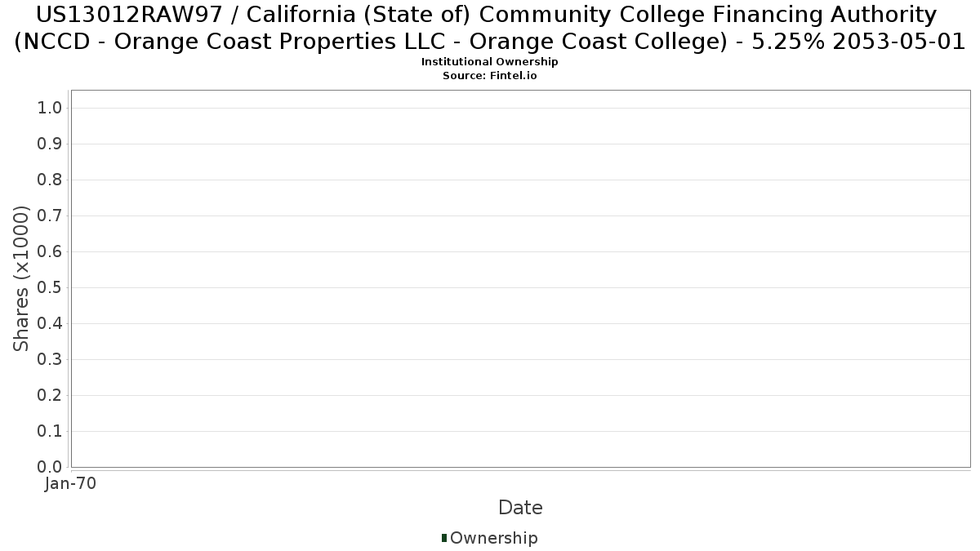Click the Jan-70 x-axis tick label

click(x=71, y=484)
